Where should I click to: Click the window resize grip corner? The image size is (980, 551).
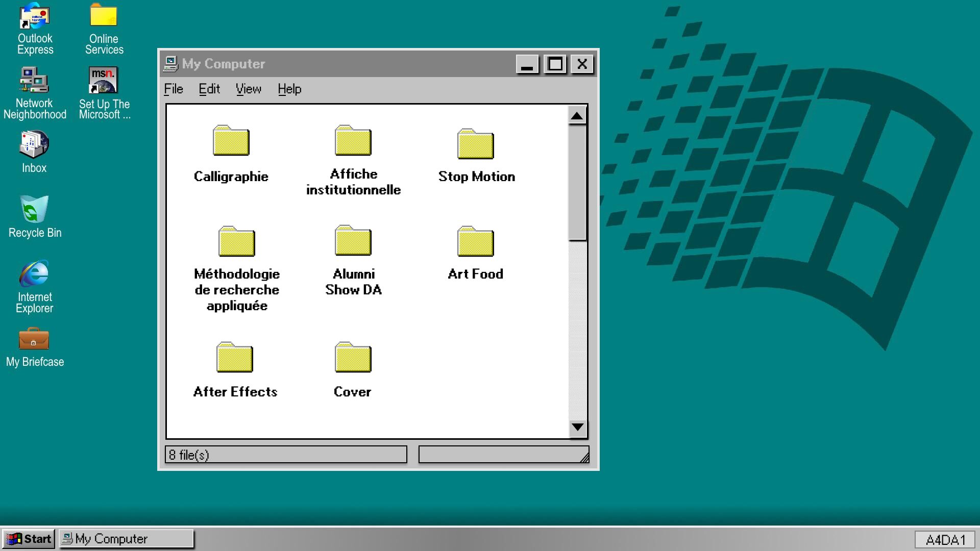point(584,458)
